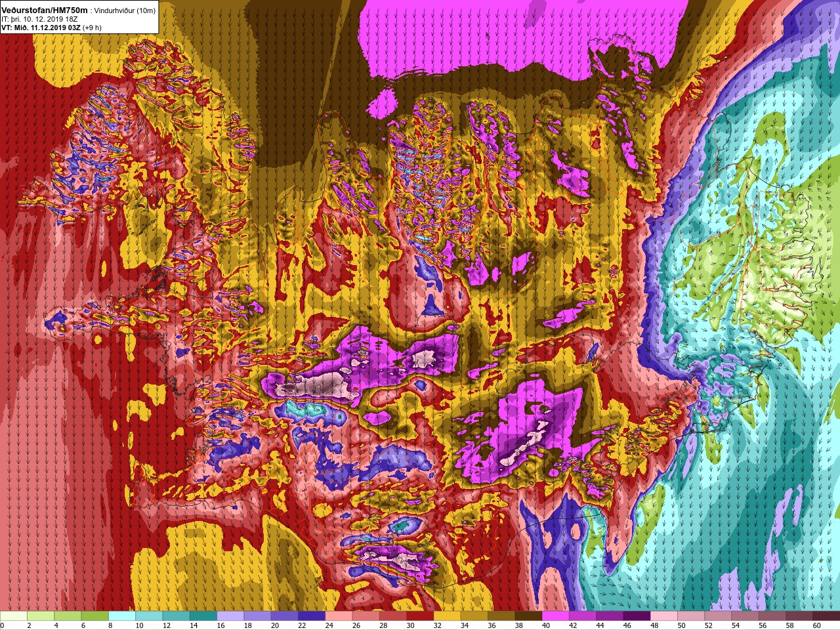Select the 54–56 mauve legend swatch

pyautogui.click(x=745, y=616)
